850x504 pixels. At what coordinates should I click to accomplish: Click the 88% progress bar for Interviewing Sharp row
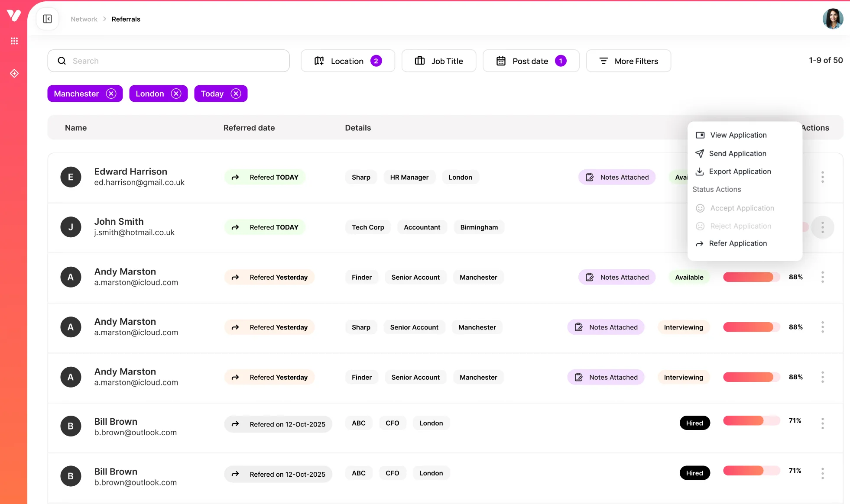751,327
